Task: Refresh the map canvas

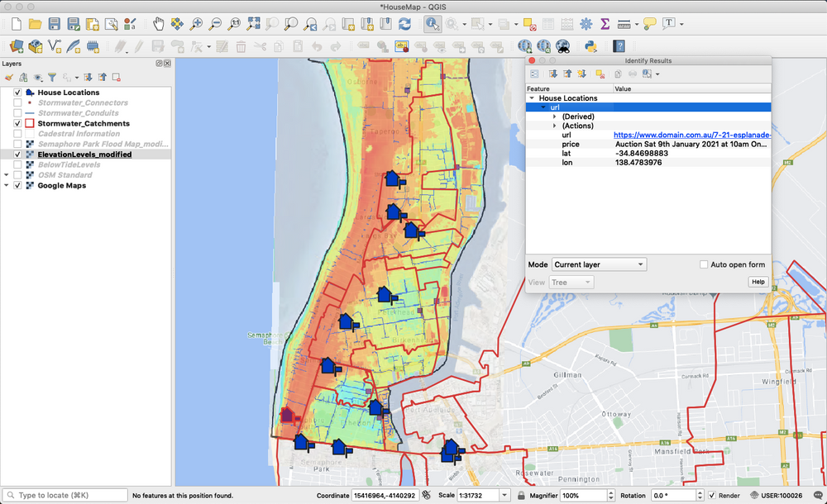Action: [x=404, y=25]
